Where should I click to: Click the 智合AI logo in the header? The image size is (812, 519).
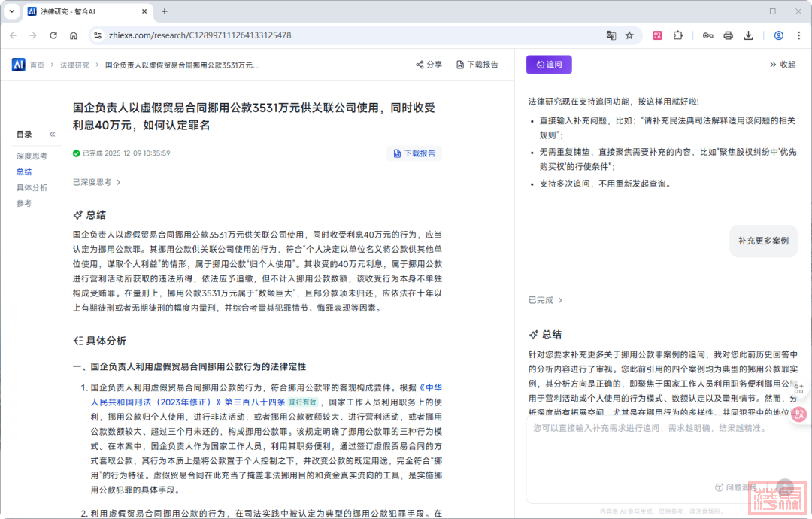(x=18, y=65)
